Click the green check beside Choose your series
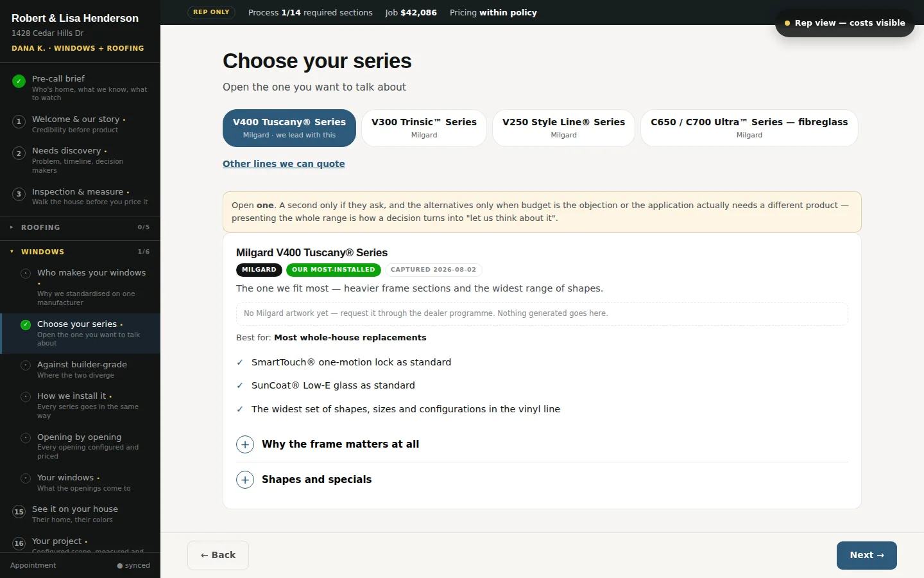924x578 pixels. click(x=26, y=325)
